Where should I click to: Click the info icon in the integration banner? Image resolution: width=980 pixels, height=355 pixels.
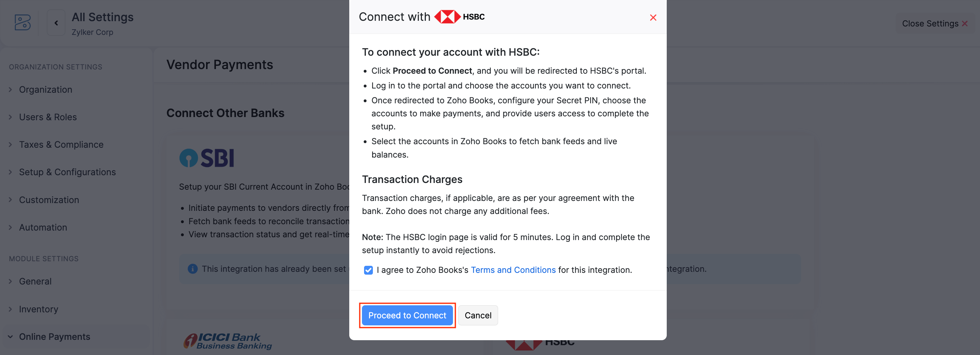pos(192,269)
